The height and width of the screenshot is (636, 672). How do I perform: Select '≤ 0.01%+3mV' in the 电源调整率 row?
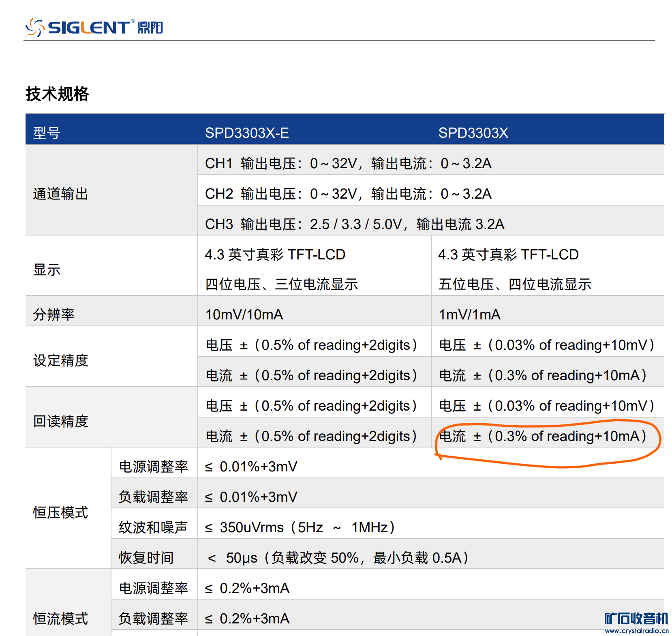tap(251, 467)
